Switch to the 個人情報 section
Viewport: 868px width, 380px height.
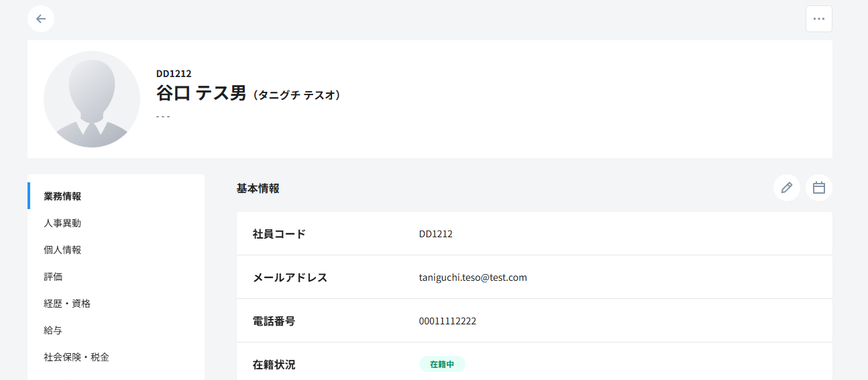pyautogui.click(x=62, y=250)
